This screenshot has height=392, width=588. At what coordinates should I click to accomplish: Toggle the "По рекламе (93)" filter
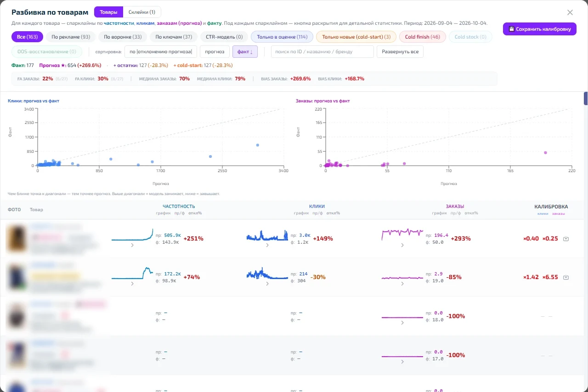point(71,37)
